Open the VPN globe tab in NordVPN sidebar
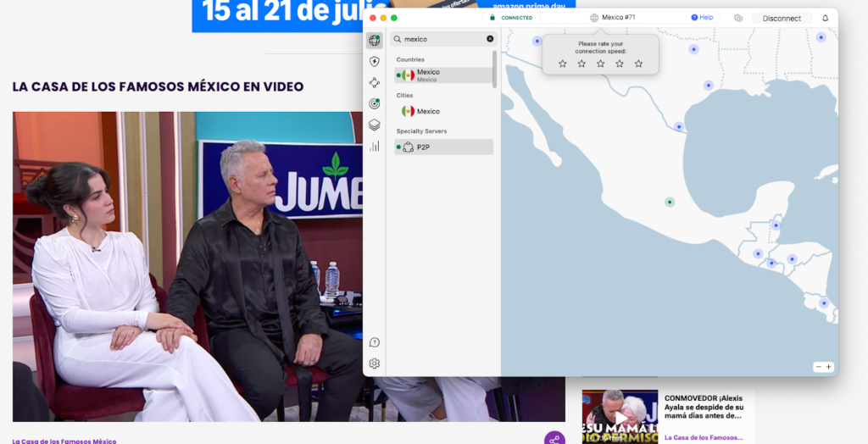 point(374,41)
